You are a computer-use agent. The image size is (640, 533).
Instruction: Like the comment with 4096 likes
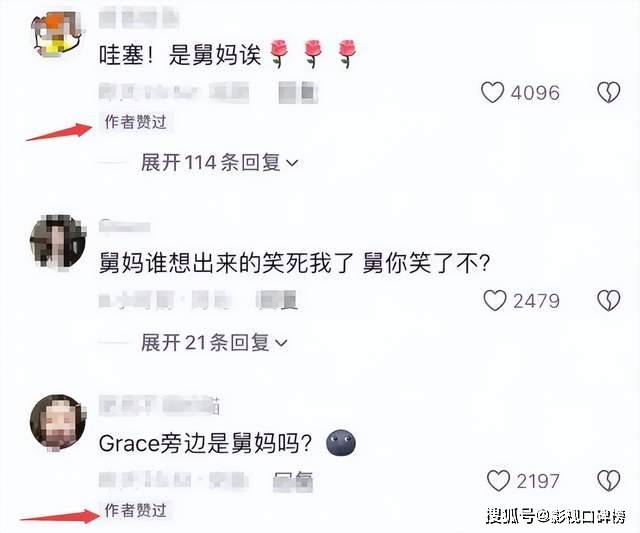click(x=492, y=93)
